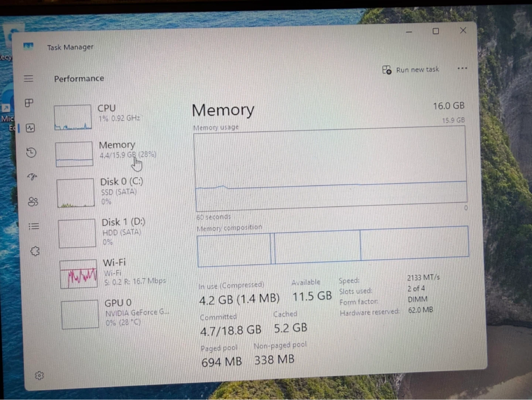Open Startup apps page icon
The height and width of the screenshot is (400, 532).
tap(32, 177)
